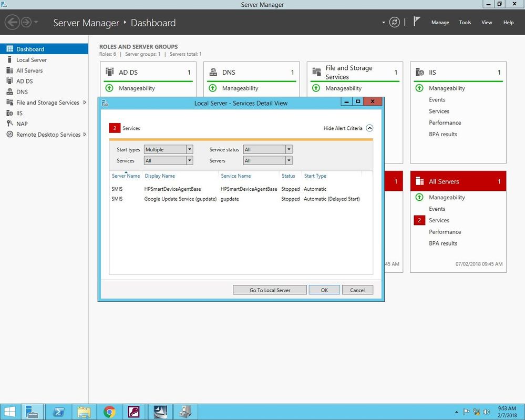Open the Help menu
Screen dimensions: 525x420
pos(508,23)
